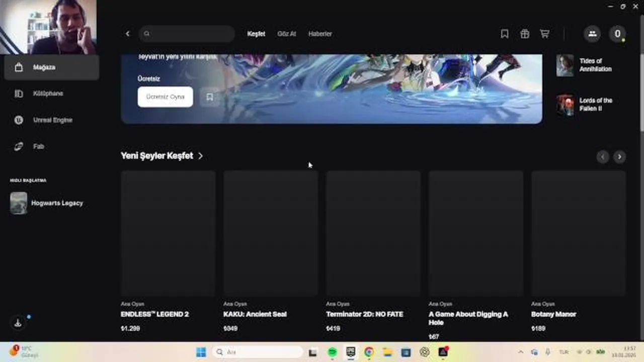Click the ENDLESS Legend 2 cover image
The width and height of the screenshot is (644, 362).
[x=168, y=233]
